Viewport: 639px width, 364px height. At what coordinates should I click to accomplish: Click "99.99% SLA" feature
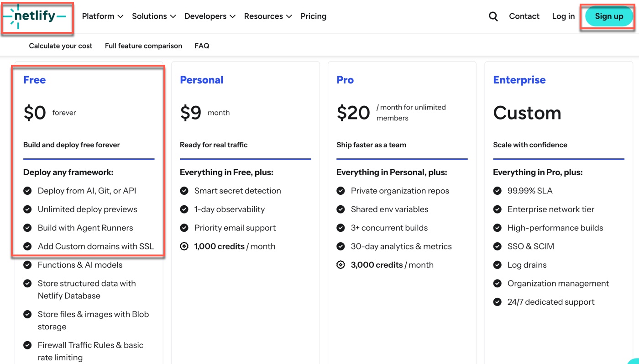click(x=530, y=191)
